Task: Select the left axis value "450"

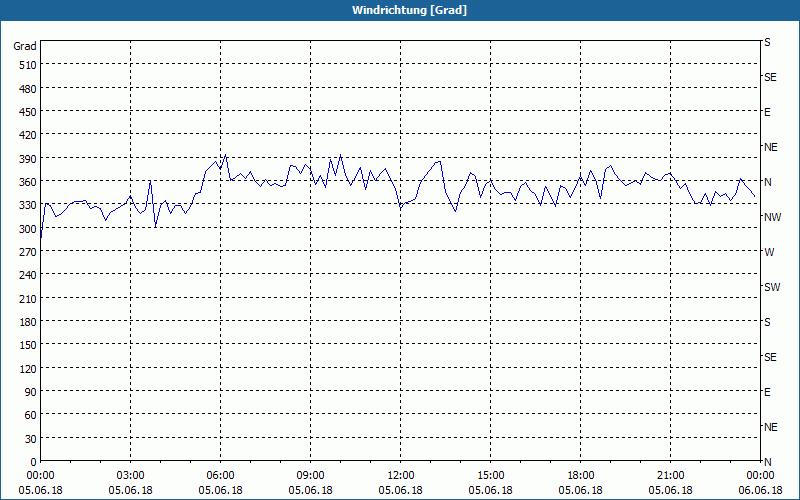Action: [x=28, y=112]
